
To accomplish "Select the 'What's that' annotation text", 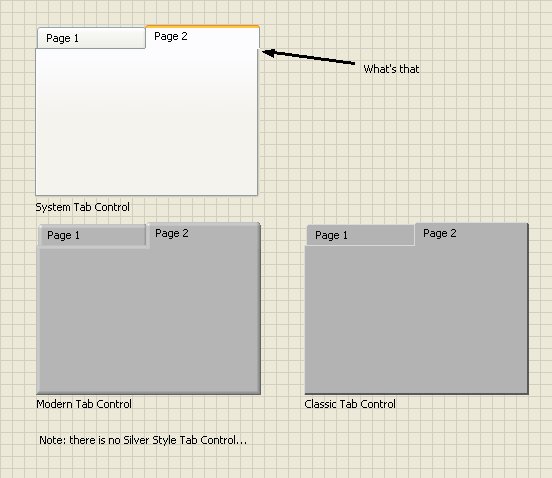I will click(391, 69).
